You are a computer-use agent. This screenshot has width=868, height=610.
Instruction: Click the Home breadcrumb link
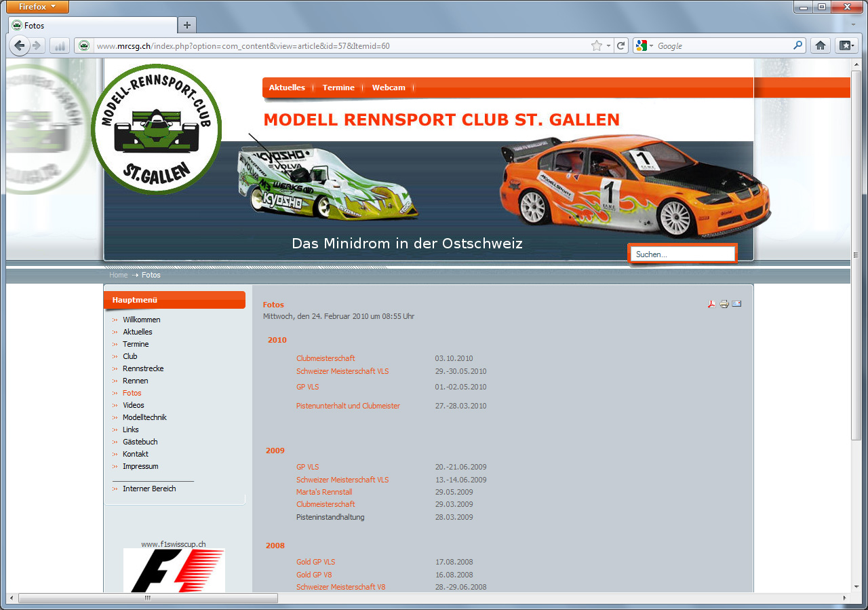[x=119, y=275]
